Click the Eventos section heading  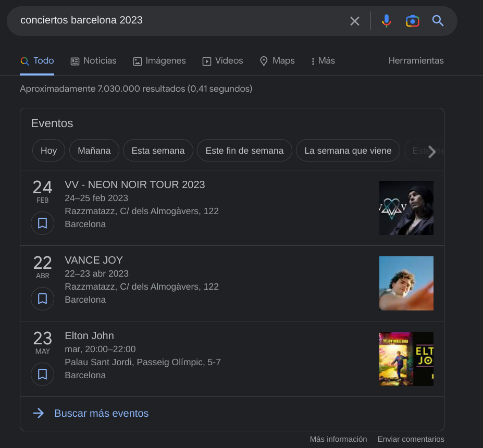coord(52,123)
